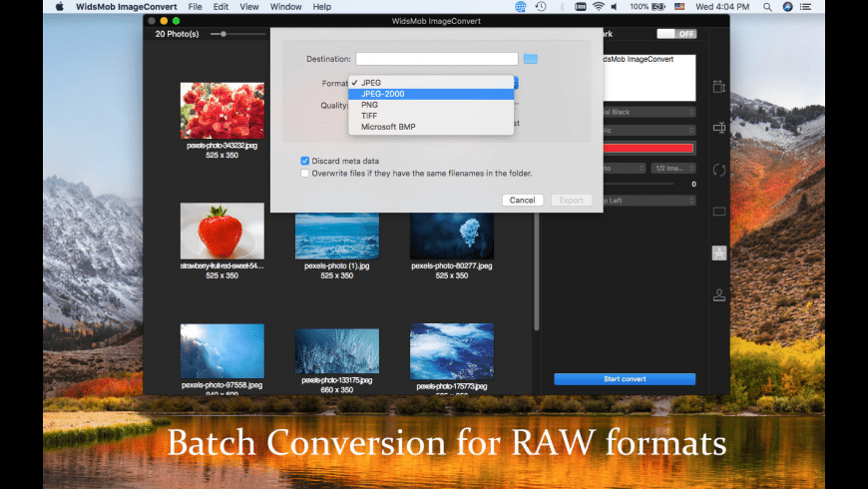The image size is (868, 489).
Task: Select pexels-photo-133175.jpeg thumbnail
Action: coord(337,351)
